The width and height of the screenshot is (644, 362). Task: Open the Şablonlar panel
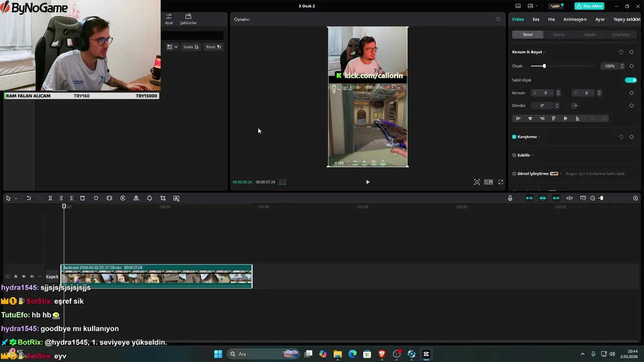188,19
